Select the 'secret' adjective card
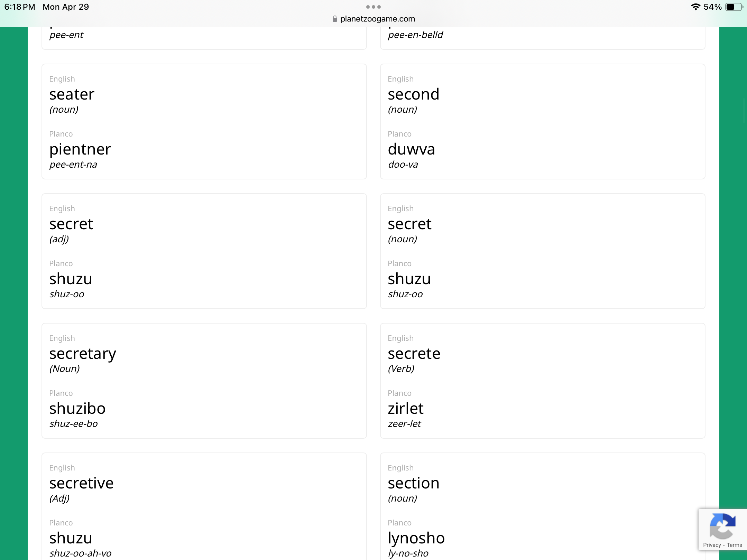 (204, 251)
